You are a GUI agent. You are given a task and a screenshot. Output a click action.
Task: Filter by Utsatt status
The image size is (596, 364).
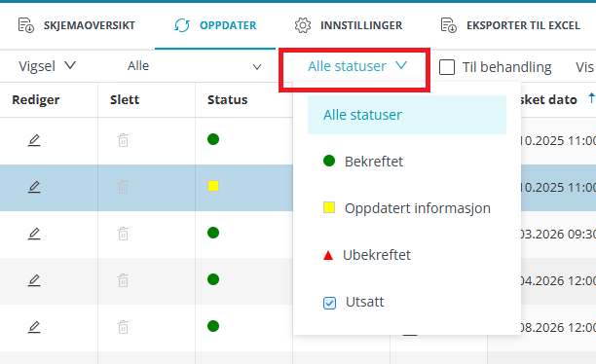(x=407, y=303)
